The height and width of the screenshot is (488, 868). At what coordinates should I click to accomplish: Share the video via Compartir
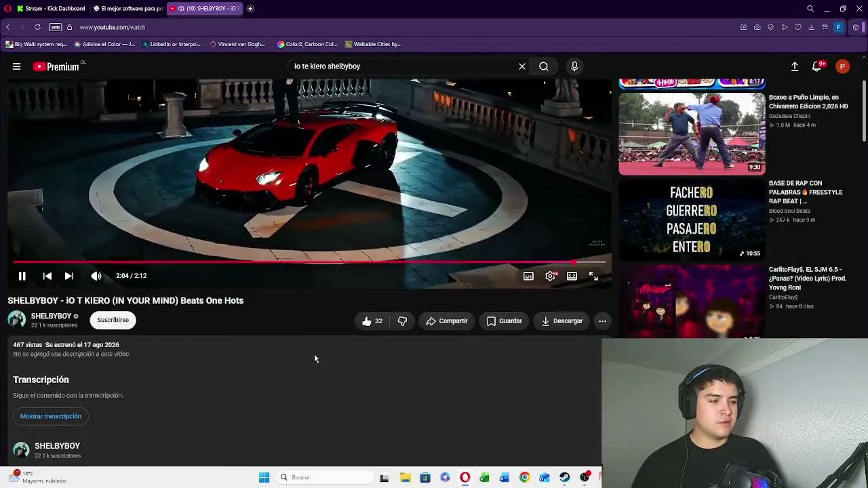447,321
